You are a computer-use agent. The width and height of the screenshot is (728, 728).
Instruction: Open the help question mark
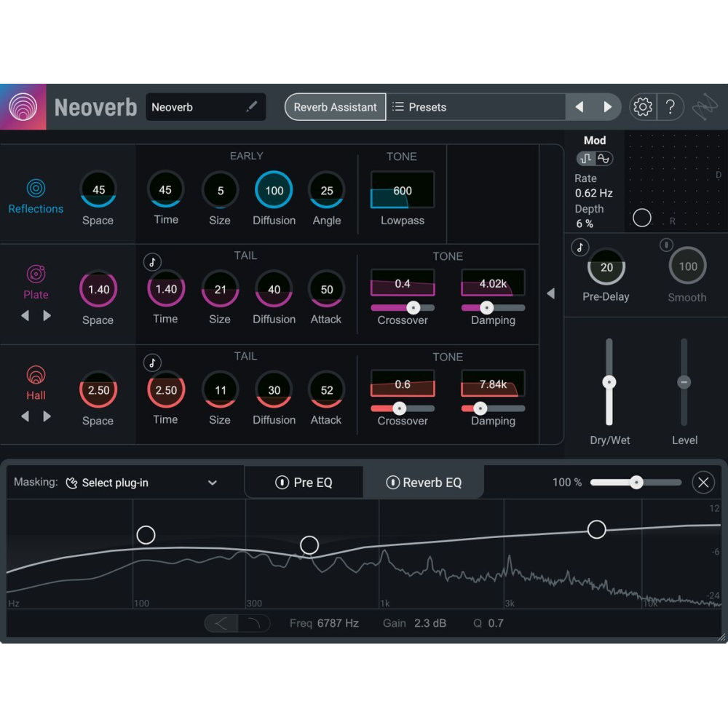coord(671,106)
